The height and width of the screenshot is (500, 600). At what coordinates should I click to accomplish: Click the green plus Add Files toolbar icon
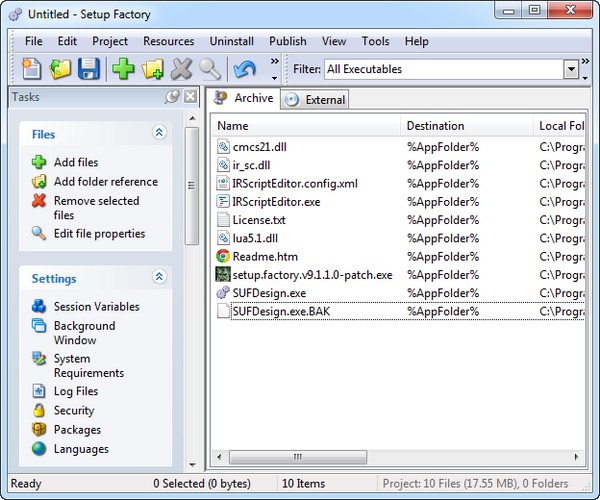coord(123,69)
